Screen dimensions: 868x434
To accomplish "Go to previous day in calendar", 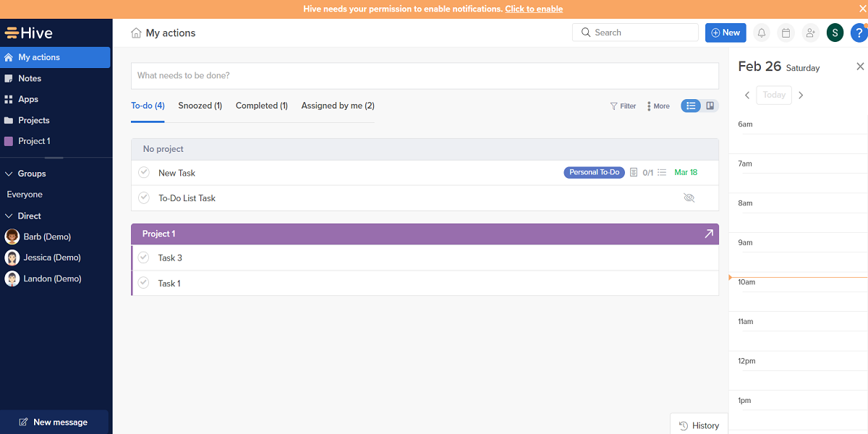I will 747,95.
